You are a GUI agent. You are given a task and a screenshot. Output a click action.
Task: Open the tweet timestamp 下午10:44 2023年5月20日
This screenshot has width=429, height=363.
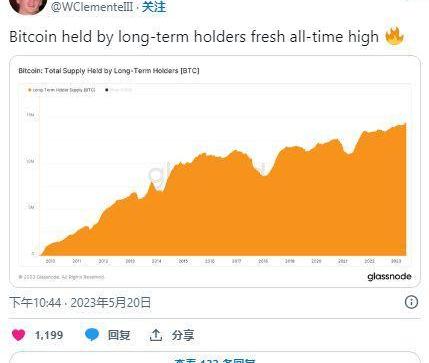tap(80, 303)
